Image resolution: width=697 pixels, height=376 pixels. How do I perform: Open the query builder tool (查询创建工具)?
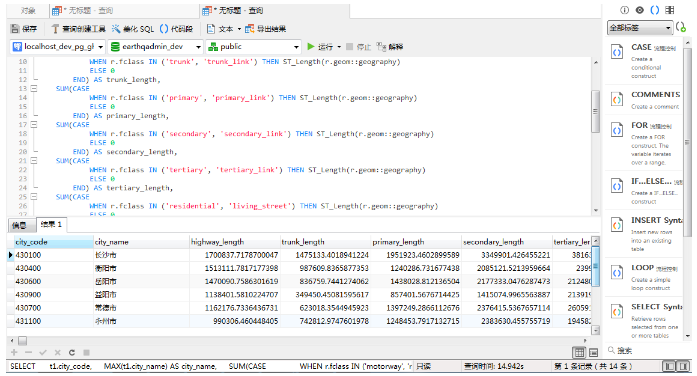point(78,29)
